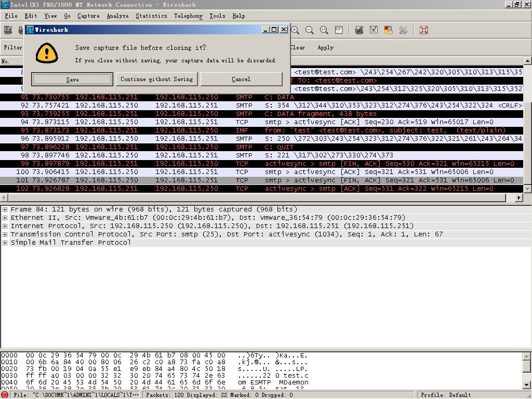Screen dimensions: 532x399
Task: Open the Coloring Rules icon
Action: 388,30
